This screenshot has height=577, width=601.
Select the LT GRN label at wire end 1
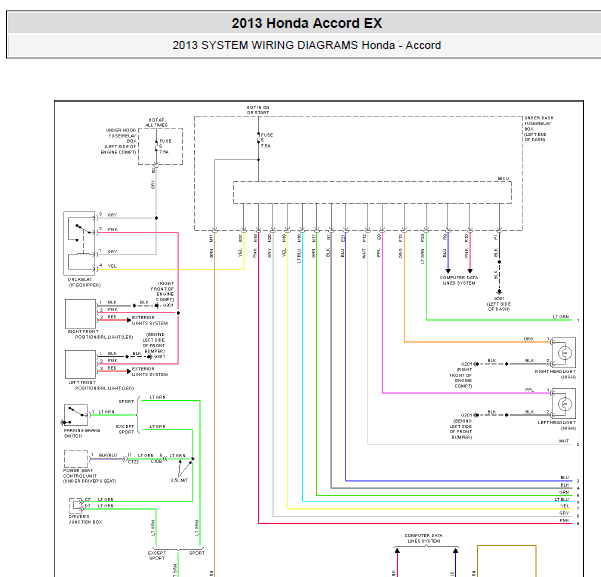(561, 317)
